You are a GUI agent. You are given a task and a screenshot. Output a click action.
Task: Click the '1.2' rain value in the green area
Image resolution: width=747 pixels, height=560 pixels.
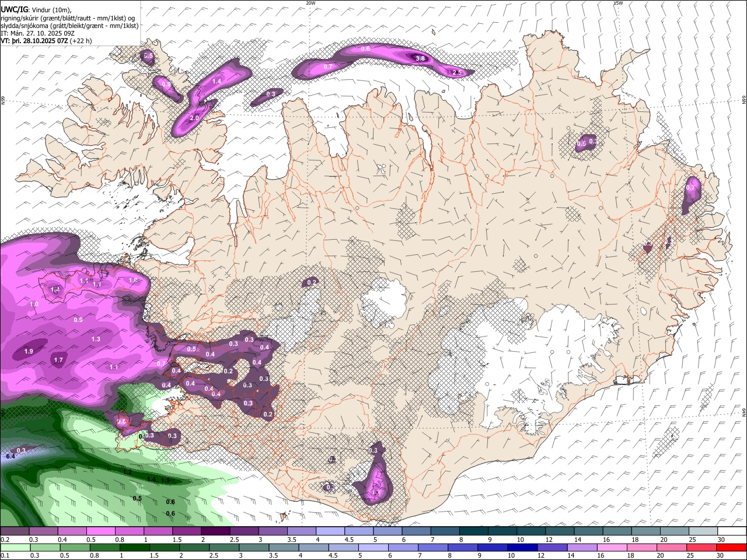coord(127,471)
